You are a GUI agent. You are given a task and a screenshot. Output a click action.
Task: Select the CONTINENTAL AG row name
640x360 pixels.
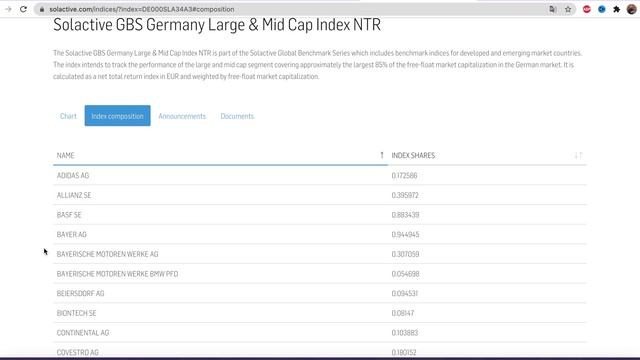(x=83, y=333)
